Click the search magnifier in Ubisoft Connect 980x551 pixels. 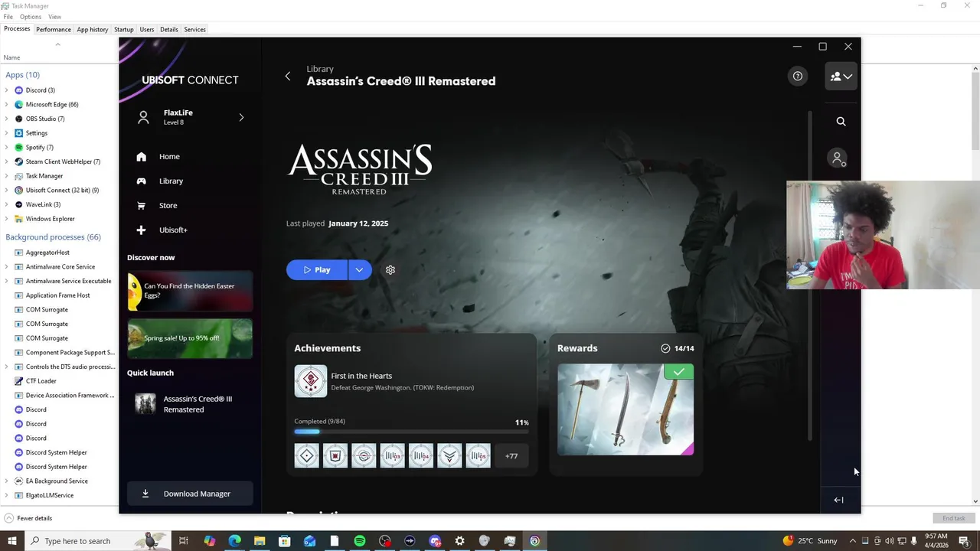[841, 121]
